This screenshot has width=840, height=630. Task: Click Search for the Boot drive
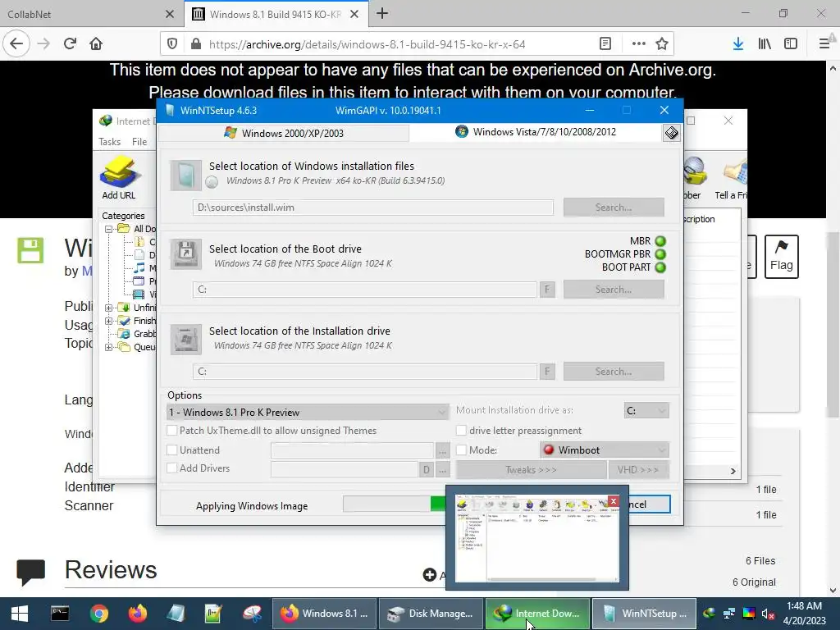pyautogui.click(x=614, y=290)
